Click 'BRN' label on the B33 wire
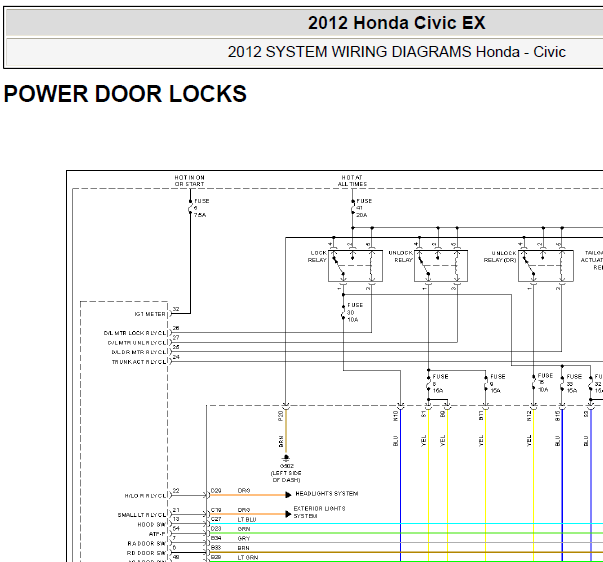Viewport: 603px width, 562px height. (x=243, y=548)
